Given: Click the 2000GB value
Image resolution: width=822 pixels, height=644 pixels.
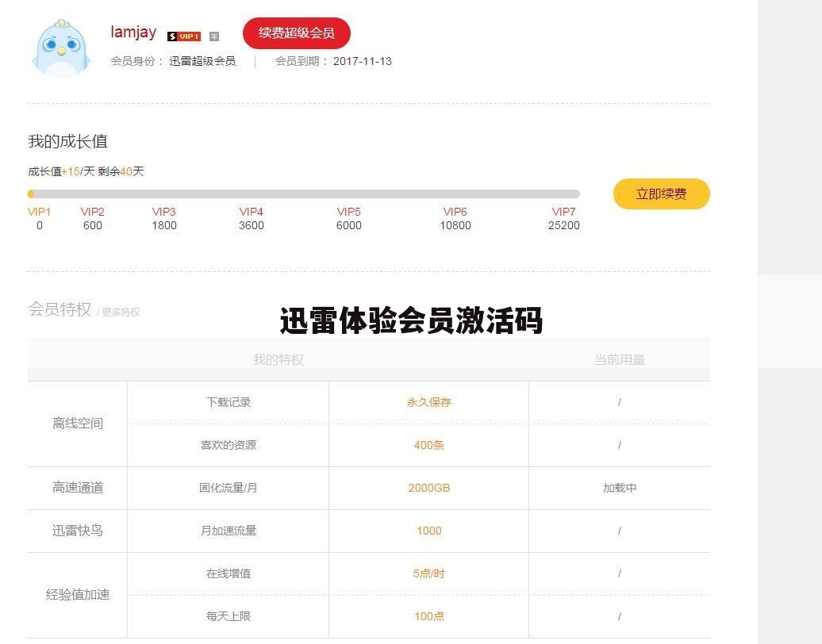Looking at the screenshot, I should (428, 488).
